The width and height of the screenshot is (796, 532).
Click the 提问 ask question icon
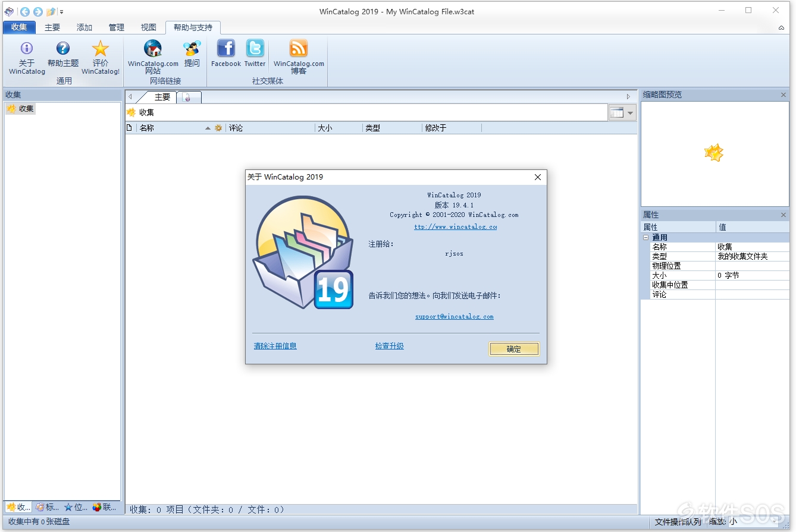point(192,48)
